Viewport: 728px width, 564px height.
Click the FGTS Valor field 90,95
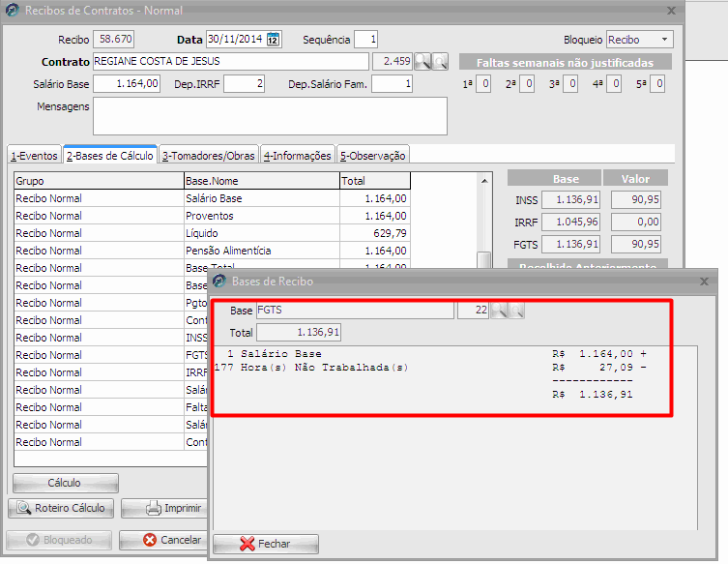[635, 245]
